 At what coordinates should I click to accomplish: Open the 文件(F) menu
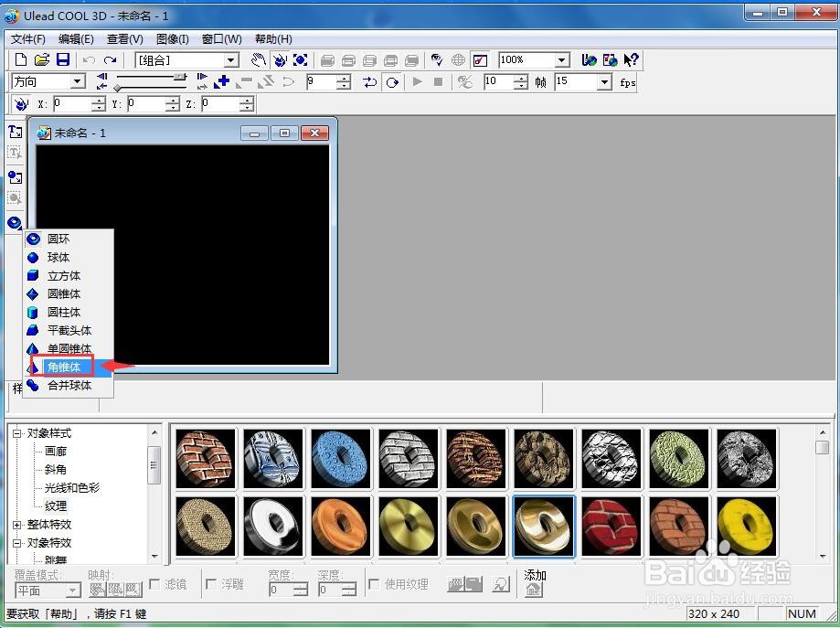tap(27, 39)
